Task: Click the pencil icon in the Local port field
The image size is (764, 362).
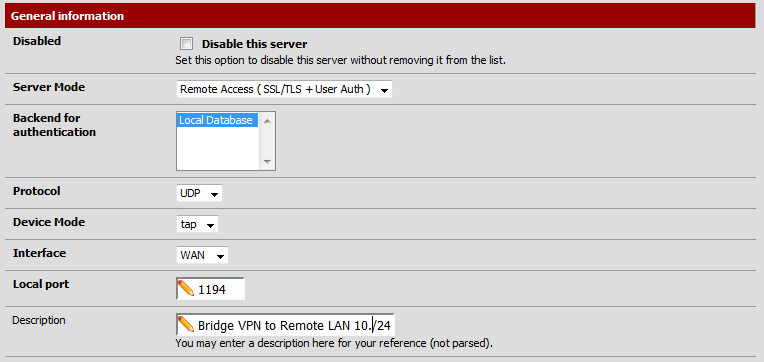Action: click(x=186, y=289)
